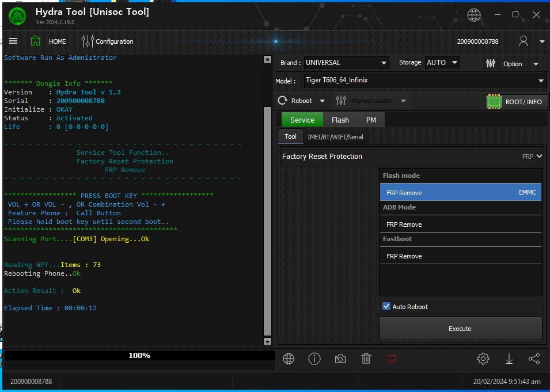Collapse the Factory Reset Protection FRP chevron
The height and width of the screenshot is (392, 550).
539,156
